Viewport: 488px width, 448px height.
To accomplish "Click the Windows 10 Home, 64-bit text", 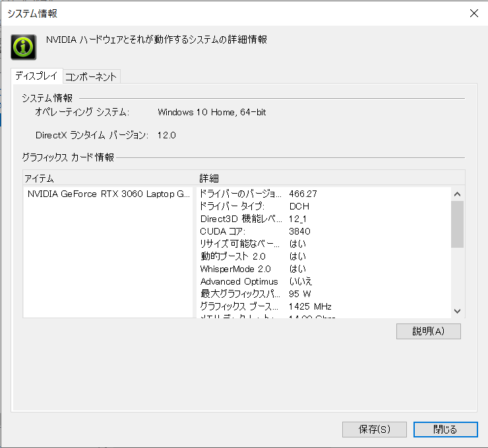I will pos(212,112).
